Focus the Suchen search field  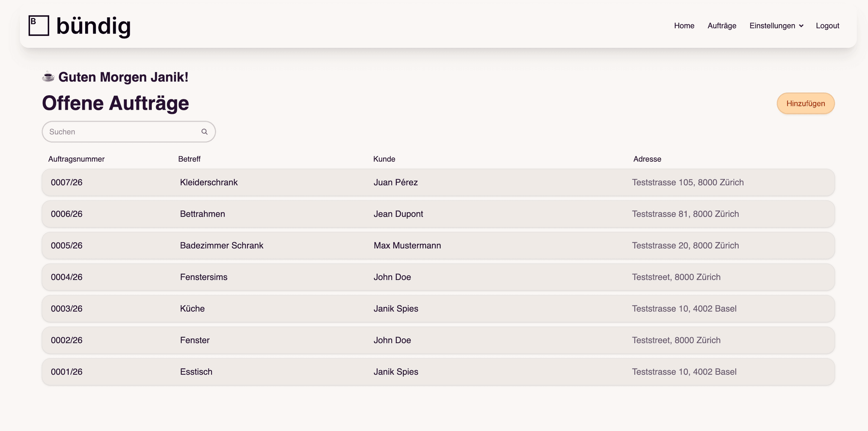click(x=123, y=132)
